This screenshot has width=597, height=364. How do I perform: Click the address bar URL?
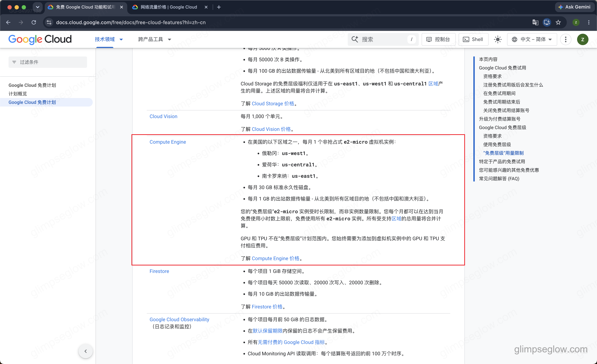tap(131, 22)
